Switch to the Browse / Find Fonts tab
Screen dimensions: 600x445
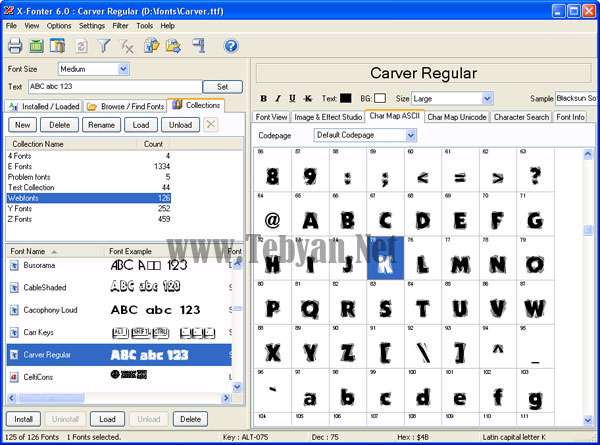125,106
